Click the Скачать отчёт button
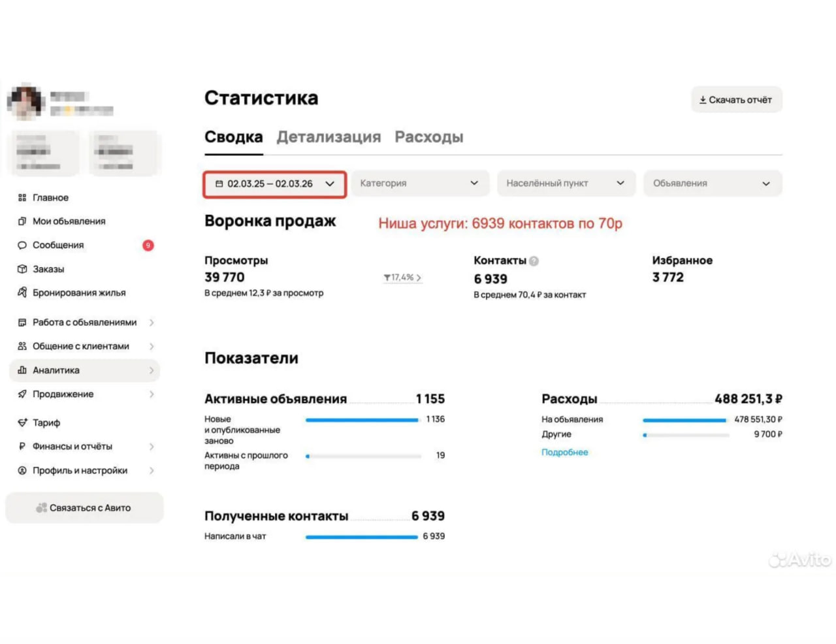 pyautogui.click(x=736, y=100)
